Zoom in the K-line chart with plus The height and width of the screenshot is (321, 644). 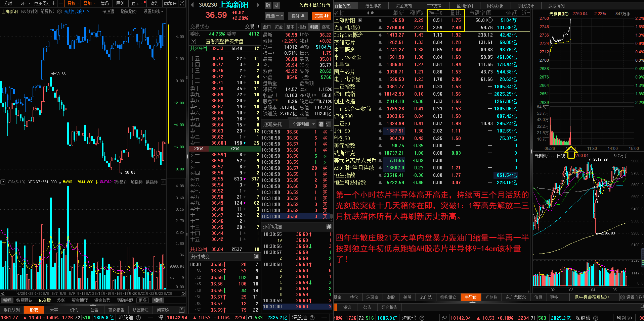pos(53,3)
